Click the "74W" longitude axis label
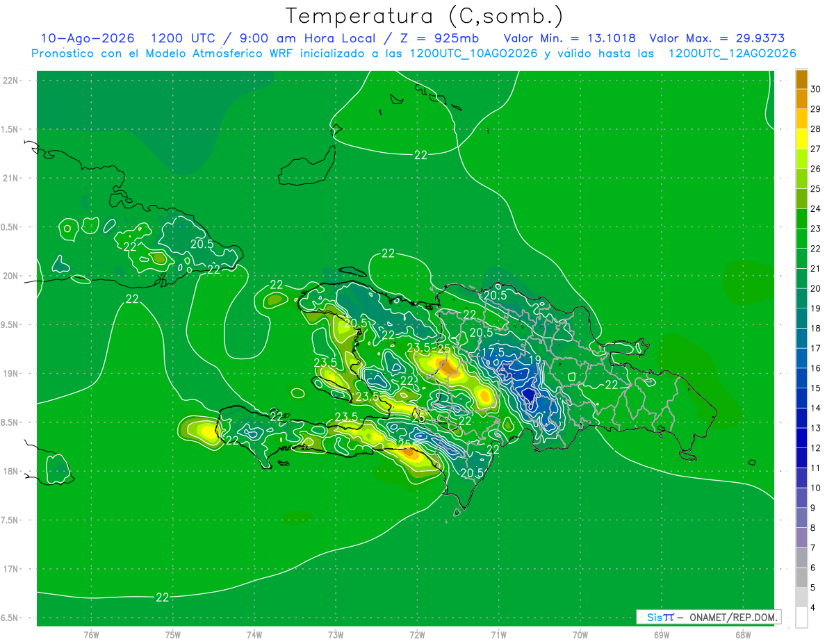The image size is (834, 644). pos(254,635)
